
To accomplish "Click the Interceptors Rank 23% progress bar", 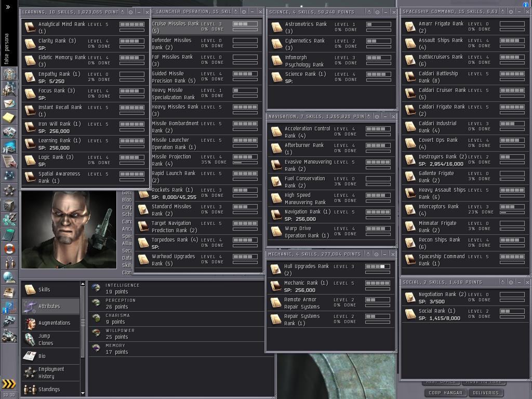I will 512,212.
